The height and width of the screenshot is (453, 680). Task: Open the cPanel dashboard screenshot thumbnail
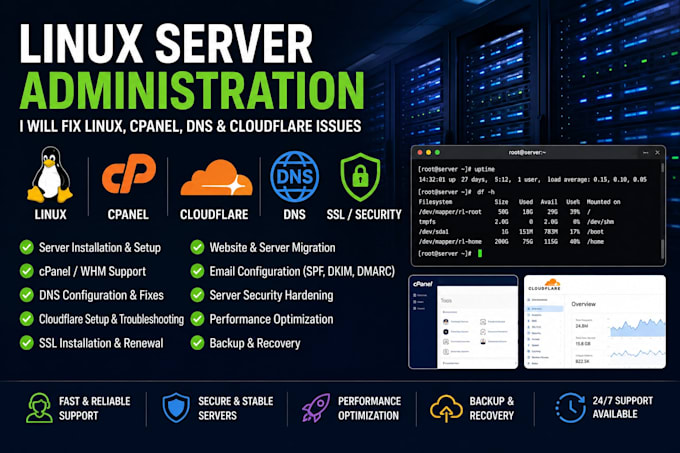tap(463, 322)
